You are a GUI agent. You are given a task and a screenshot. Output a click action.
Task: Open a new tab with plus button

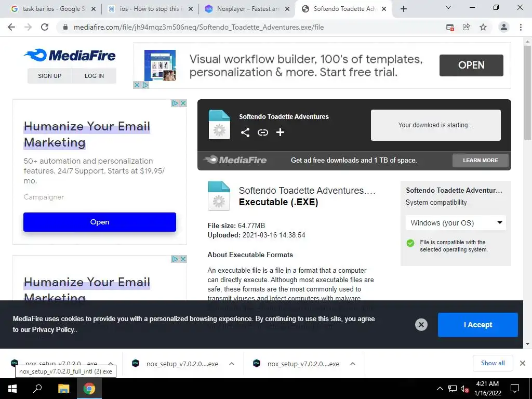click(403, 9)
